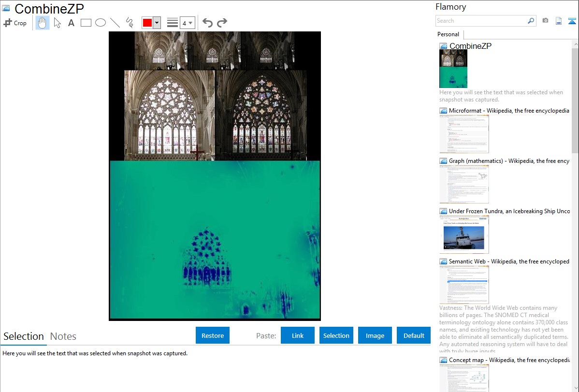Click the icon beside Semantic Web entry
This screenshot has width=579, height=392.
(x=444, y=261)
